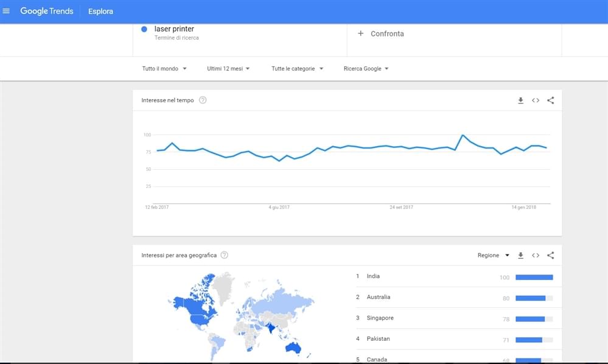Download the Interesse nel tempo data
This screenshot has height=364, width=608.
point(521,100)
